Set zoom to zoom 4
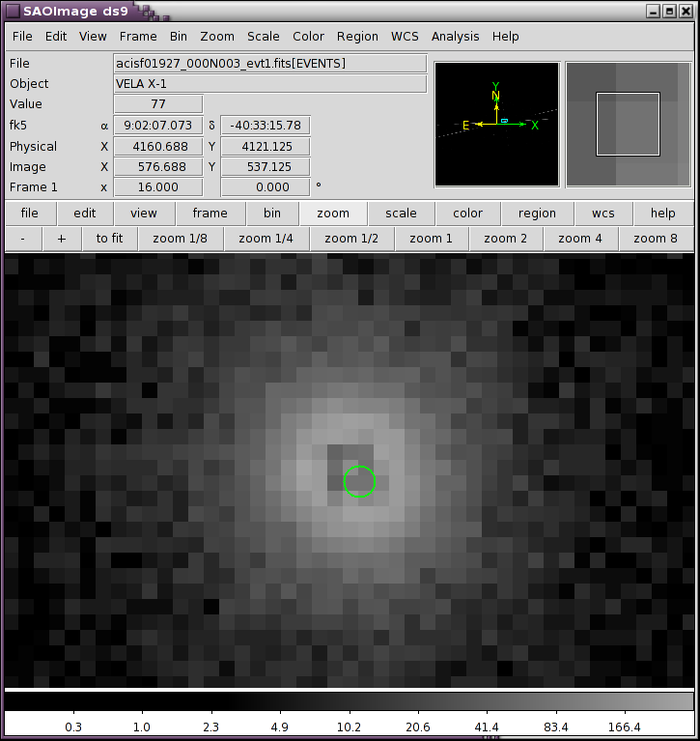This screenshot has height=741, width=700. click(x=578, y=239)
